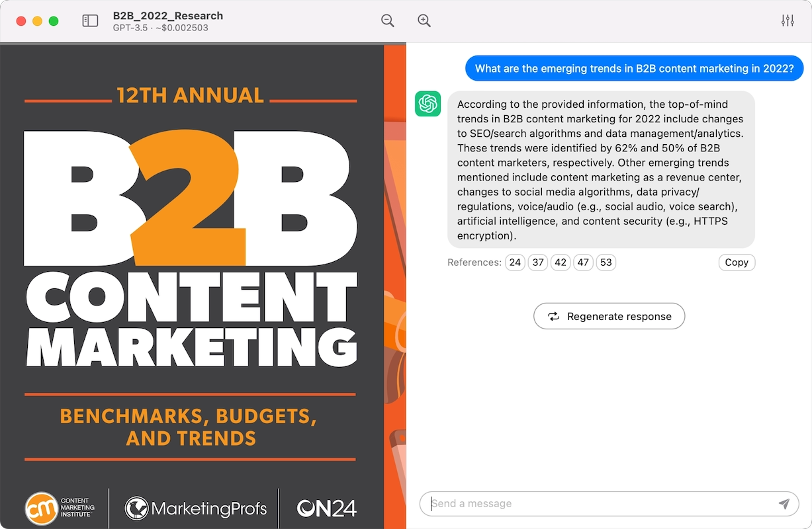Image resolution: width=812 pixels, height=529 pixels.
Task: Click the ChatGPT avatar icon
Action: (428, 104)
